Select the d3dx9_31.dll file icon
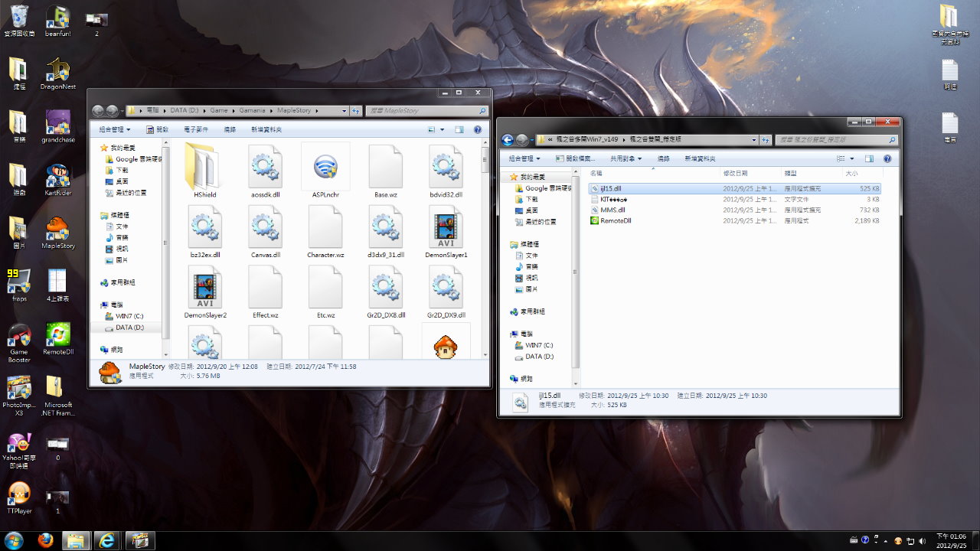 click(386, 231)
